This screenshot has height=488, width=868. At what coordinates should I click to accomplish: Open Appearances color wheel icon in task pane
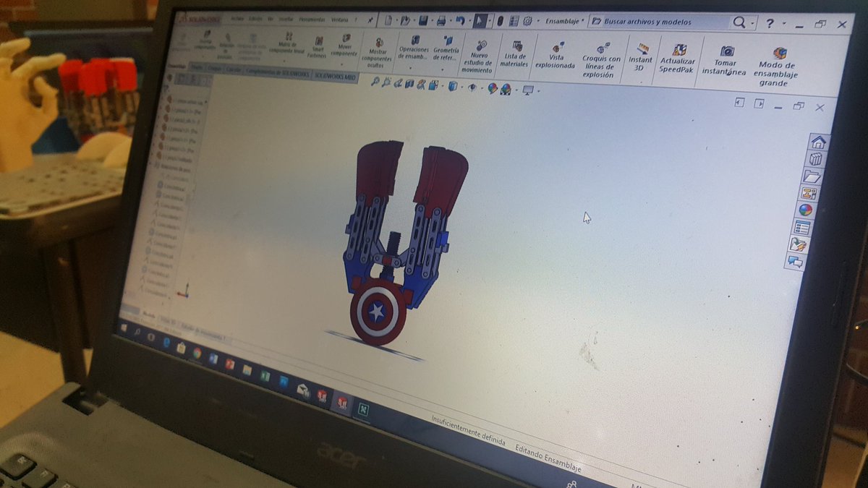pyautogui.click(x=805, y=210)
